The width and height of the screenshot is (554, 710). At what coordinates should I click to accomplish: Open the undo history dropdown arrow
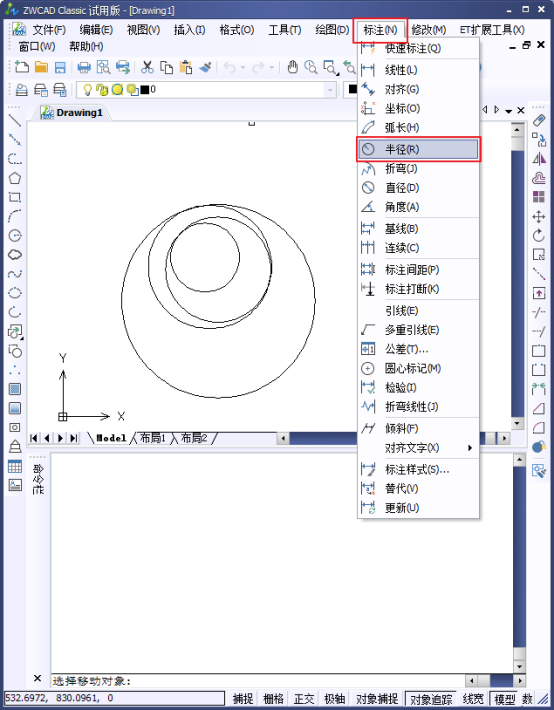pyautogui.click(x=243, y=67)
